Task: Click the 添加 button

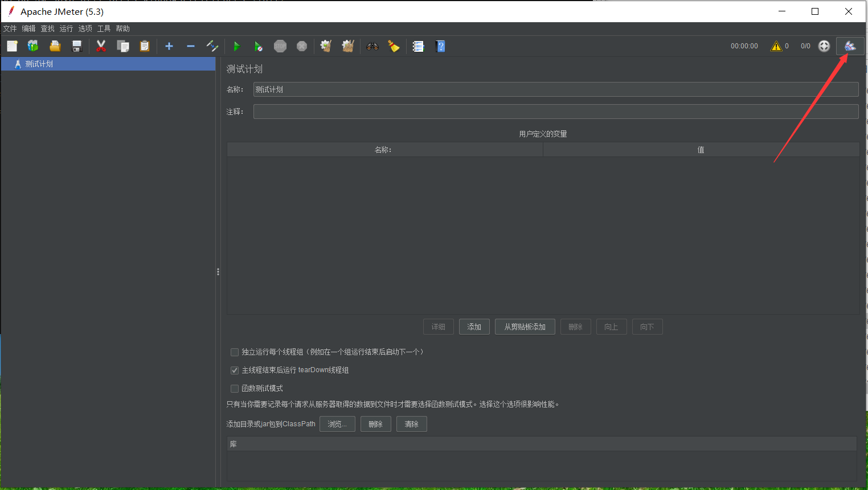Action: pos(474,327)
